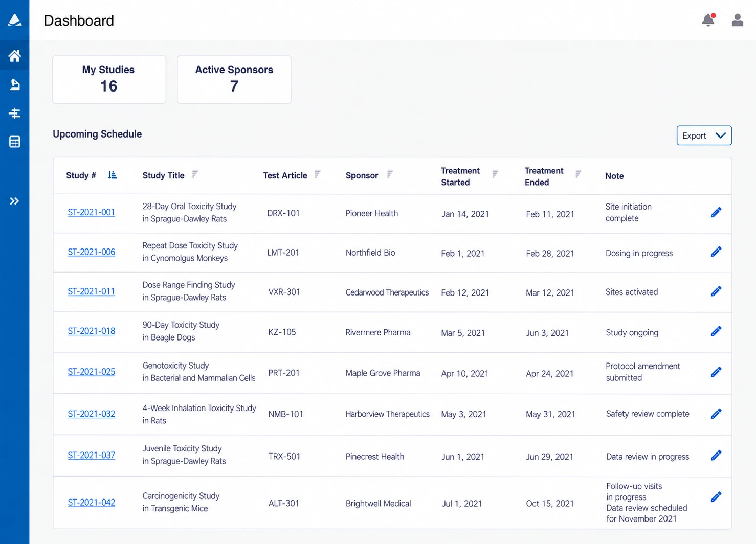Filter the Treatment Ended column
This screenshot has height=544, width=756.
click(x=578, y=174)
